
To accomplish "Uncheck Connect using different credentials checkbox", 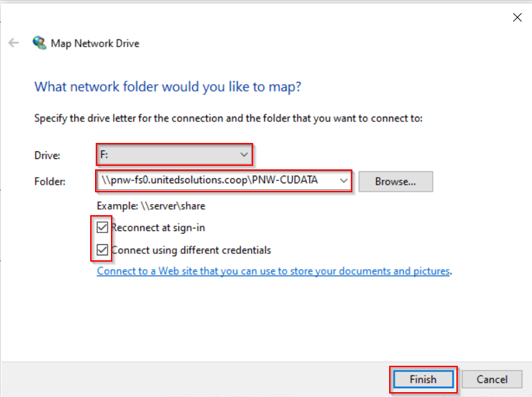I will click(x=103, y=250).
